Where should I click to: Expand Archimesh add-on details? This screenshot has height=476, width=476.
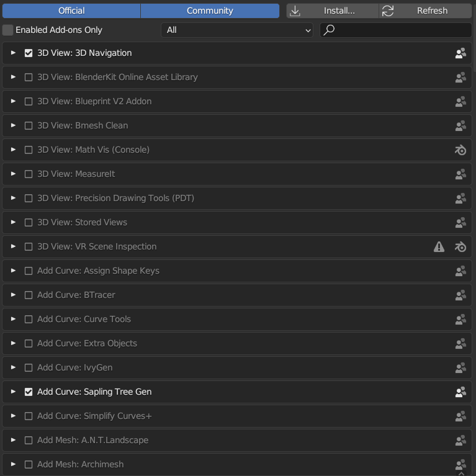click(13, 464)
